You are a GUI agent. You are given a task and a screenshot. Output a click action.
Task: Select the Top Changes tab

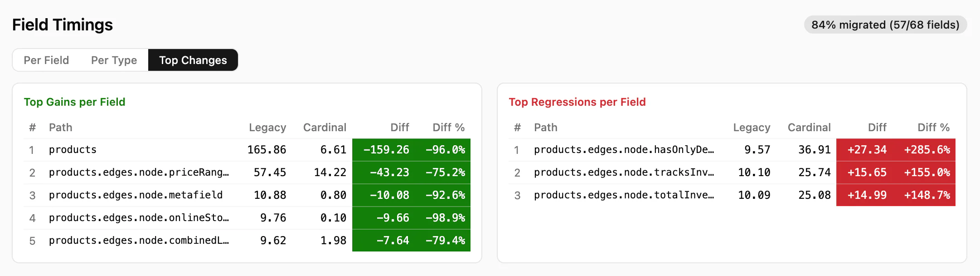click(193, 60)
